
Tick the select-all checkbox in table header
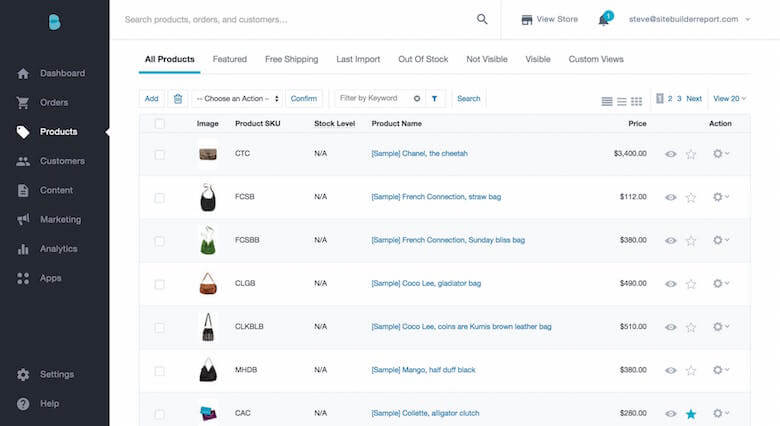coord(160,124)
